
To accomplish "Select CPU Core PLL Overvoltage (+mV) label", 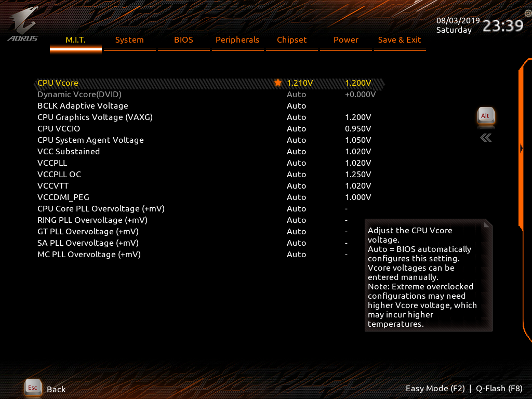I will coord(101,209).
